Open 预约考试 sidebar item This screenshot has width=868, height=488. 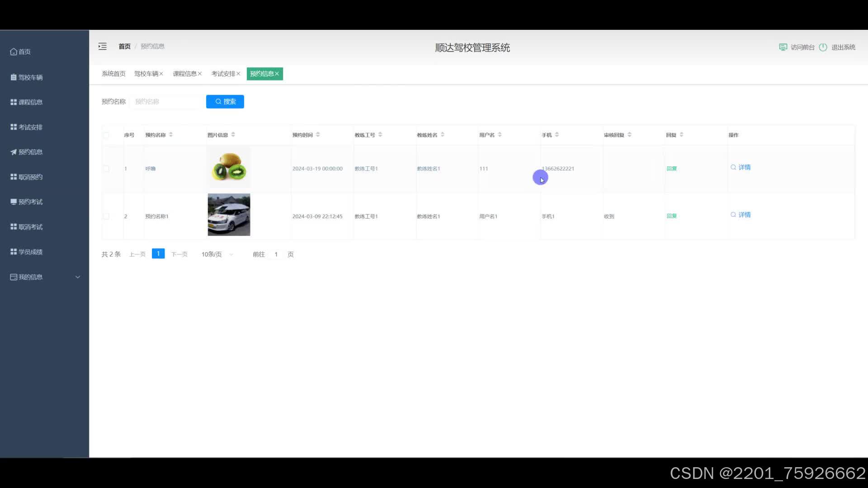pos(30,202)
